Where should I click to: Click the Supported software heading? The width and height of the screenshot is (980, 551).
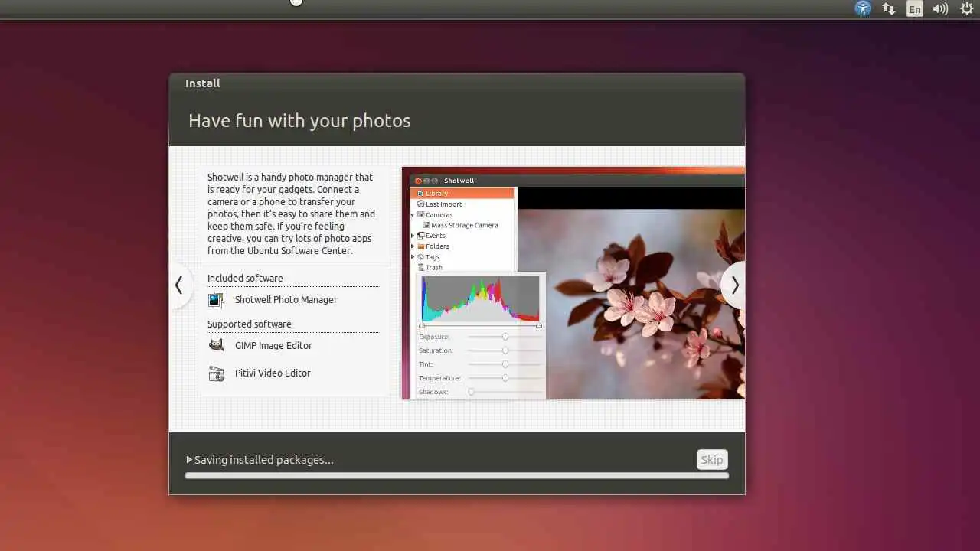249,324
